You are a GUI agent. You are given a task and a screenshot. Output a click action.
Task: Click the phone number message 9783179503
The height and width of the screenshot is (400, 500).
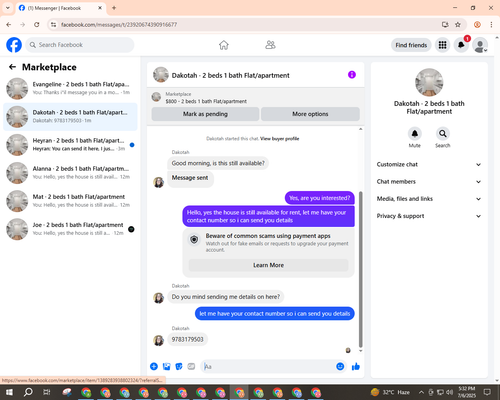click(x=187, y=339)
